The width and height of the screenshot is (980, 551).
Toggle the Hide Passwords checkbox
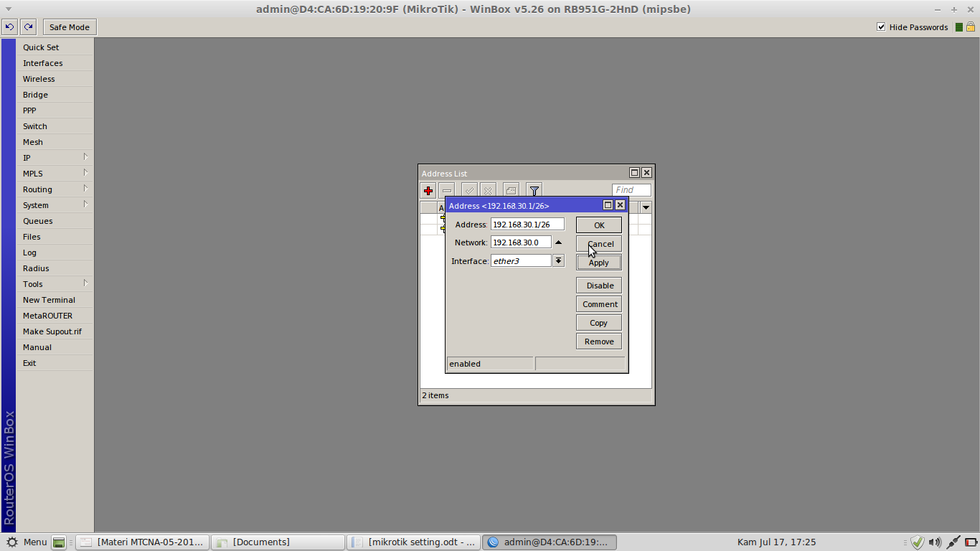[881, 27]
